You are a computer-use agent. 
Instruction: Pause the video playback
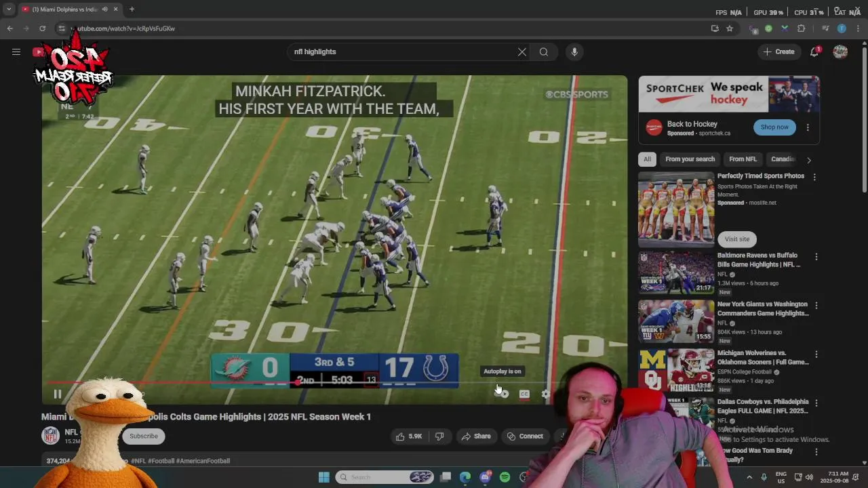[58, 394]
